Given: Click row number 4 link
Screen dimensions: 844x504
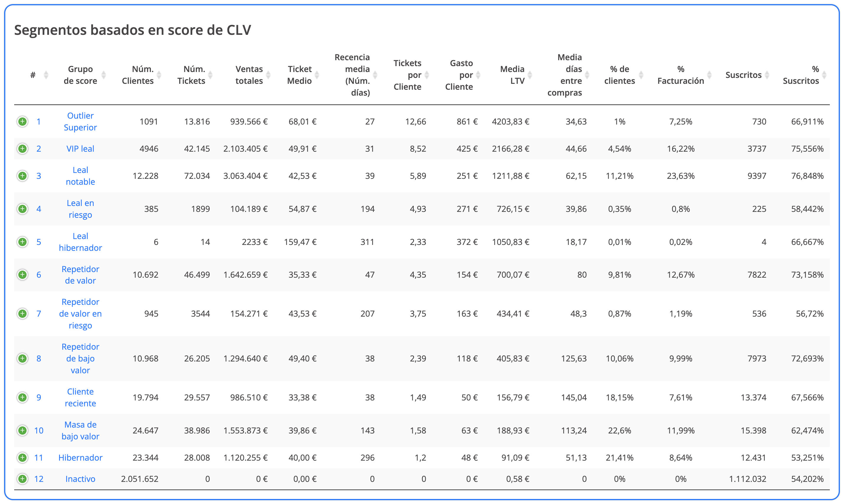Looking at the screenshot, I should coord(39,209).
